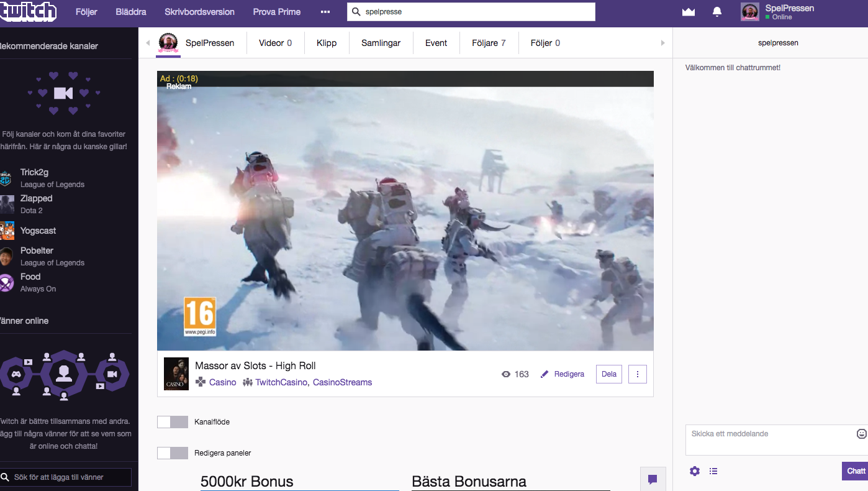Click the video player ad area
Viewport: 868px width, 491px height.
coord(405,210)
